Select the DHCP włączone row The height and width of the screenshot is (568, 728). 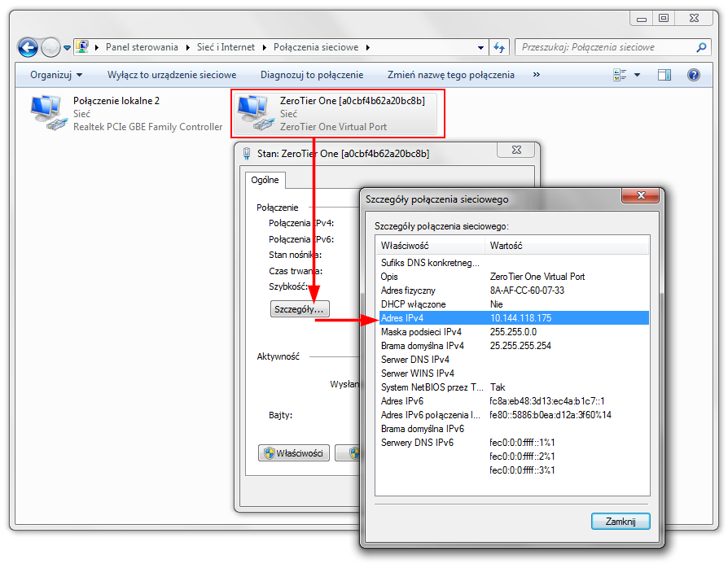point(514,304)
